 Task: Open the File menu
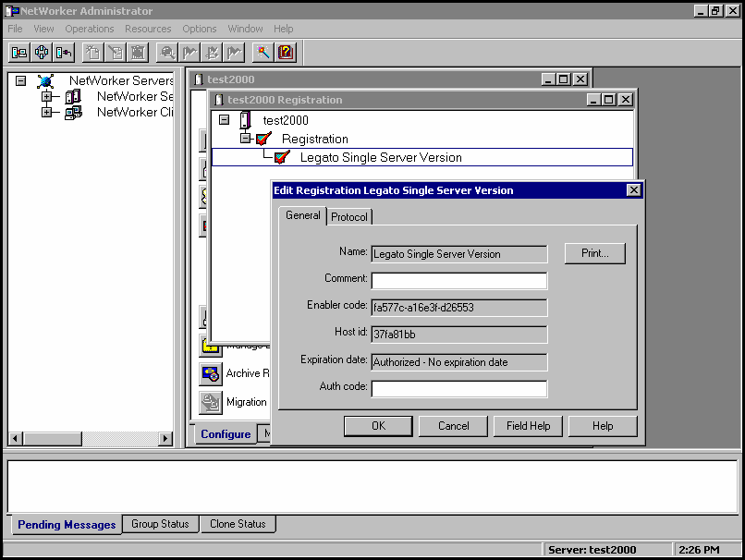point(15,29)
